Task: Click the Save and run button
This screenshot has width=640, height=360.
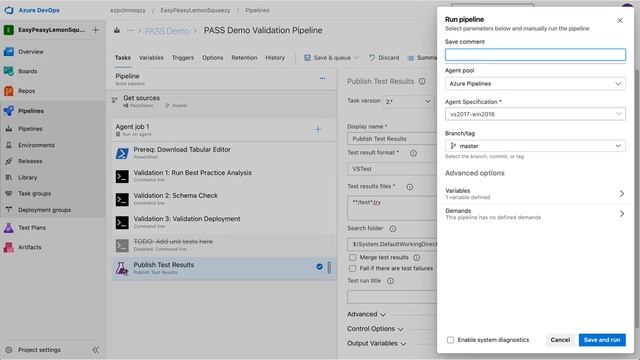Action: (x=602, y=340)
